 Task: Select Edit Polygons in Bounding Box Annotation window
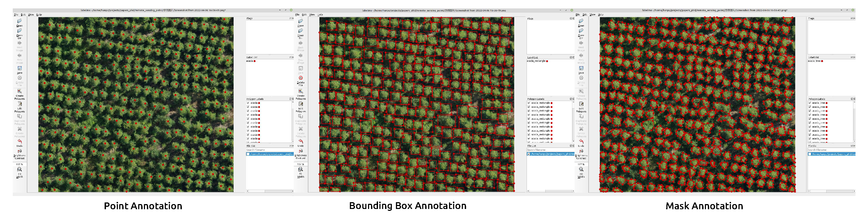(x=301, y=106)
